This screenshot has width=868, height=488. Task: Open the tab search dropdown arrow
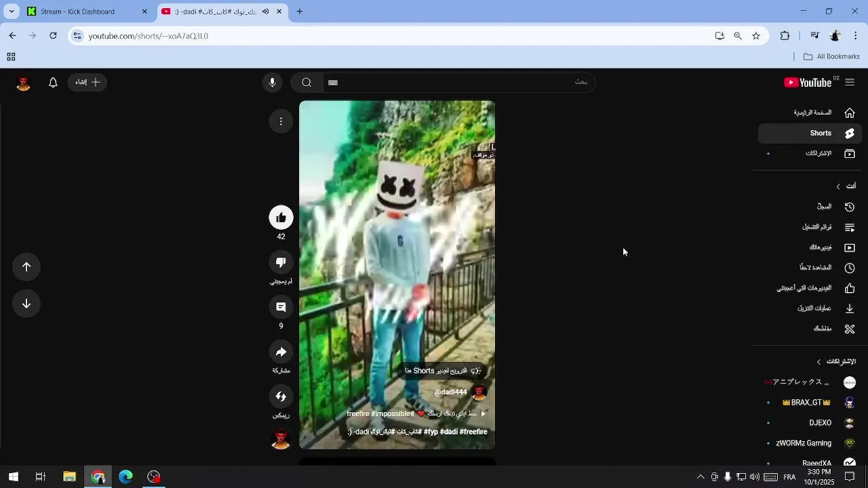point(12,12)
